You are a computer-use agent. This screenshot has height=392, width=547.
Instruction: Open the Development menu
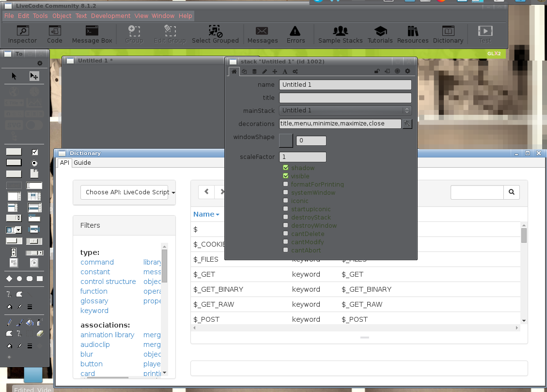tap(110, 16)
